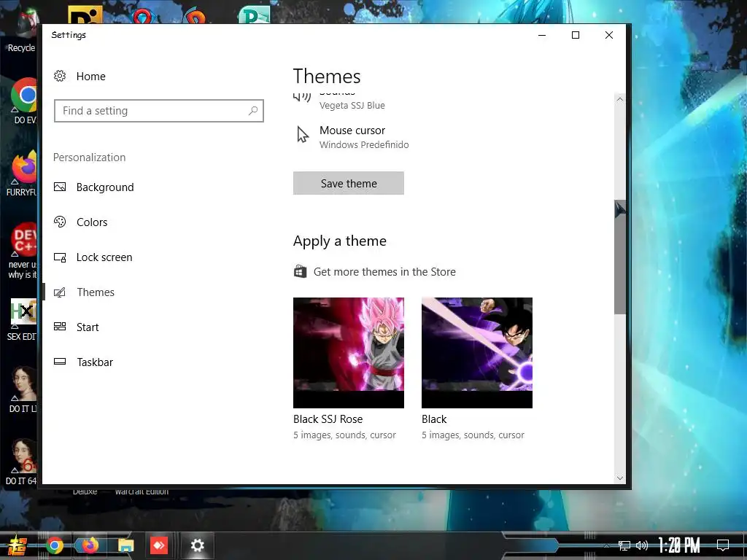
Task: Open the volume tray icon
Action: (642, 545)
